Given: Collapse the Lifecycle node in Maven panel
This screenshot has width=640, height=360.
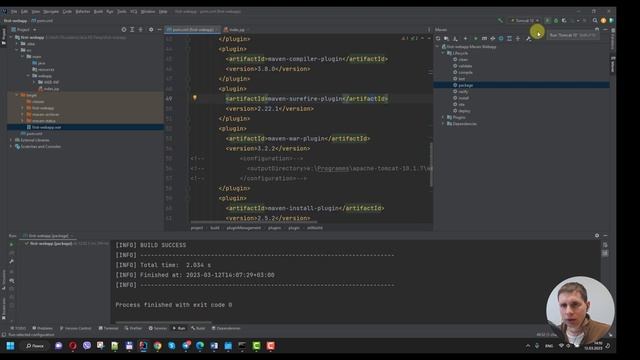Looking at the screenshot, I should point(443,53).
